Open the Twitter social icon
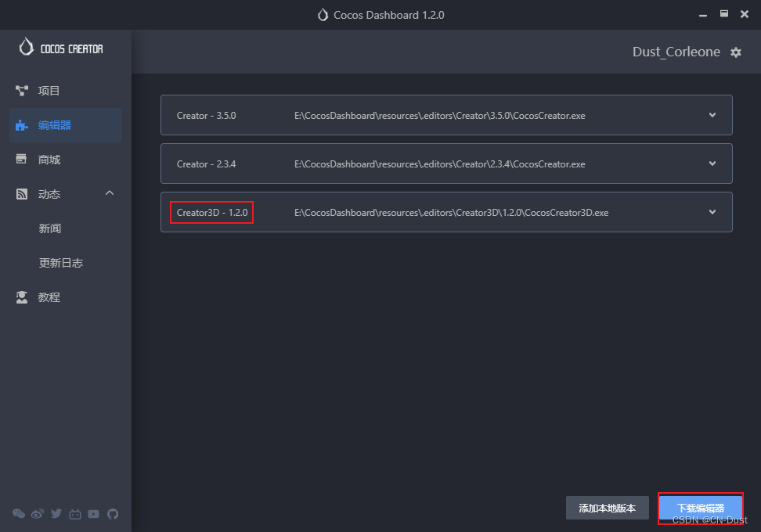The height and width of the screenshot is (532, 761). [56, 513]
